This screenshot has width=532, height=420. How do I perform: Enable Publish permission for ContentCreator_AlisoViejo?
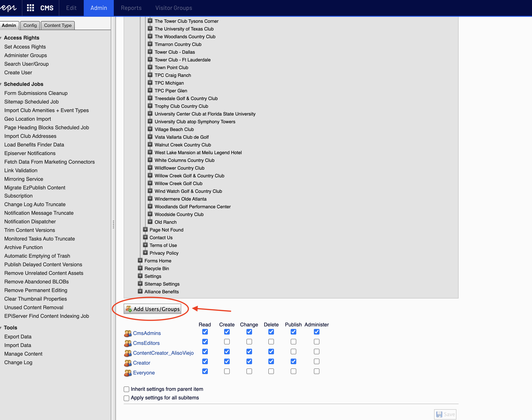[x=293, y=352]
